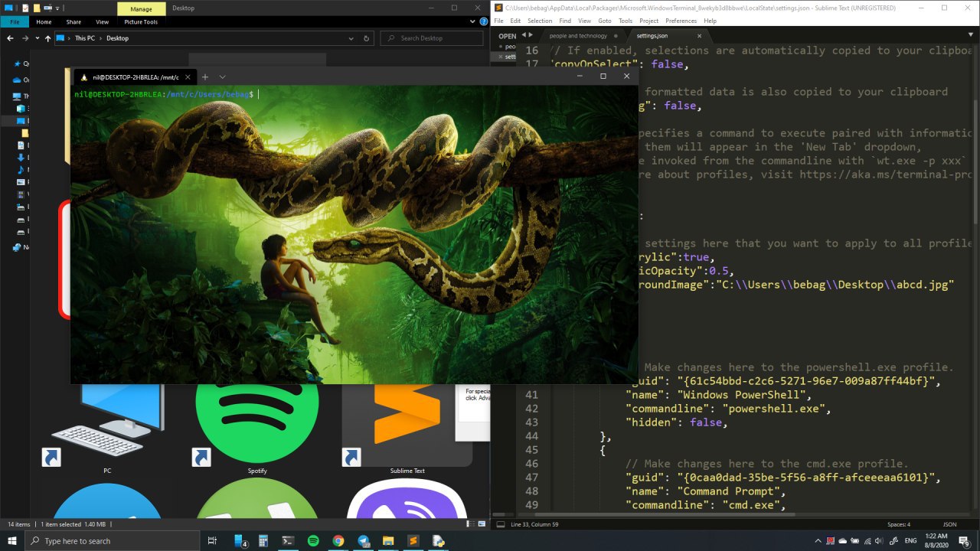Viewport: 980px width, 551px height.
Task: Refresh the Desktop folder view
Action: [x=367, y=38]
